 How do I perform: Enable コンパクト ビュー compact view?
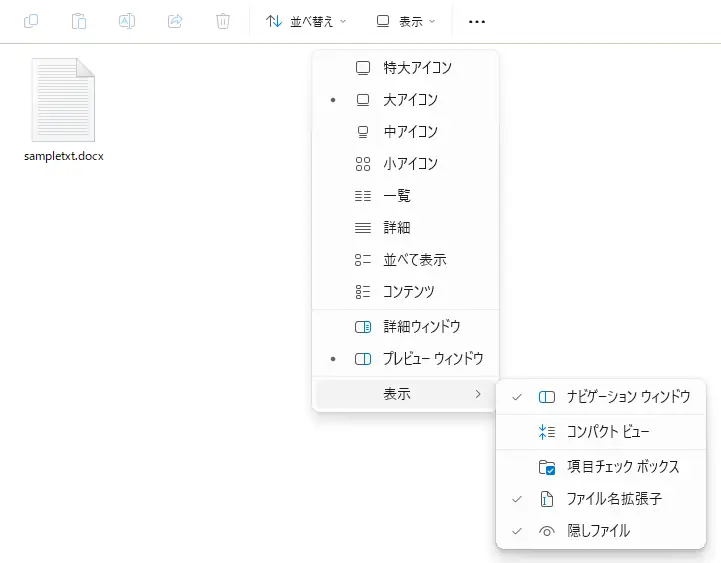601,431
